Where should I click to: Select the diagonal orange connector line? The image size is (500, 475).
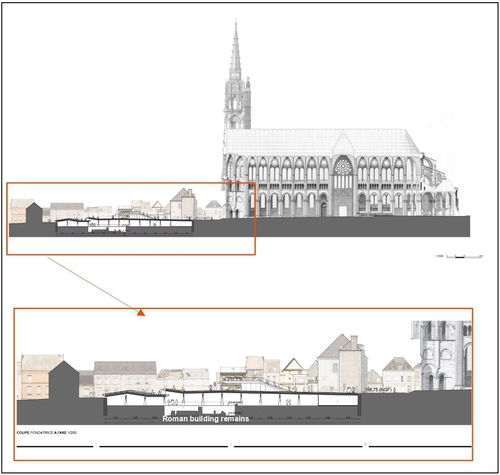pyautogui.click(x=92, y=283)
